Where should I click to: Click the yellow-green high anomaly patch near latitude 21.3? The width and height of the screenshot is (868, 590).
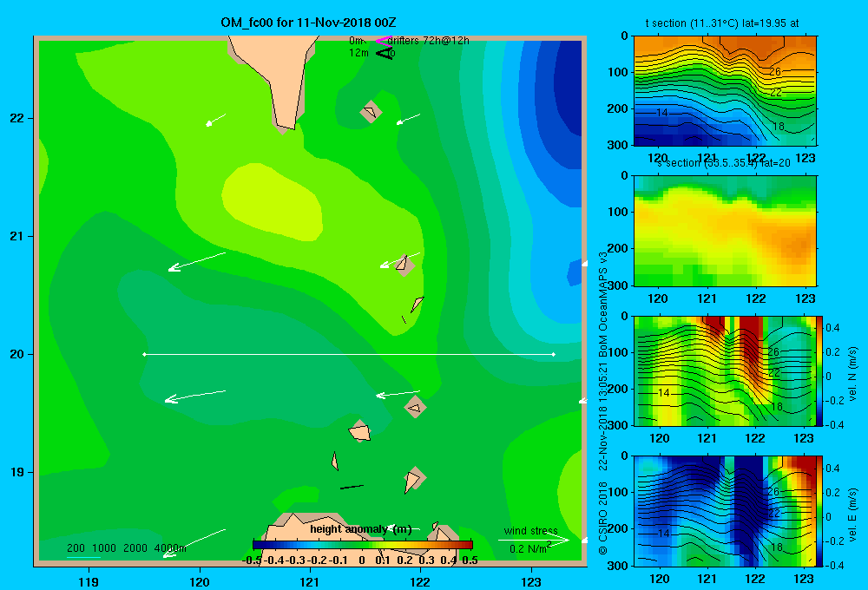272,202
